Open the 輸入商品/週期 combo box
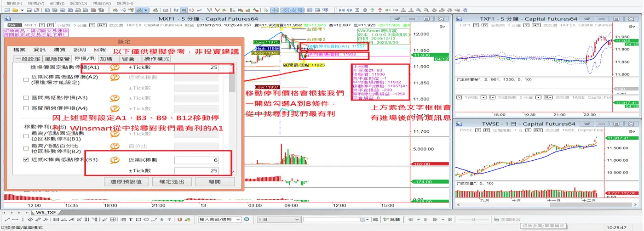This screenshot has height=231, width=644. tap(220, 220)
